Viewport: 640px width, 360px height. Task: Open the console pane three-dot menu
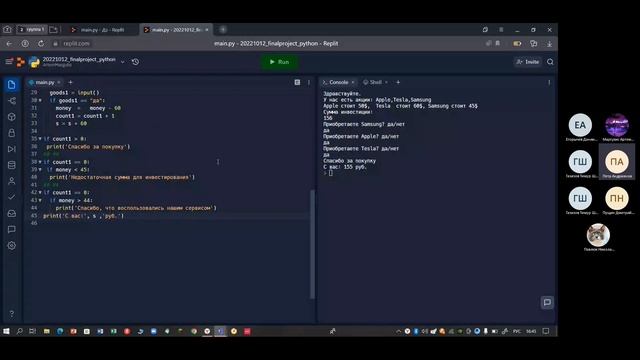click(549, 82)
